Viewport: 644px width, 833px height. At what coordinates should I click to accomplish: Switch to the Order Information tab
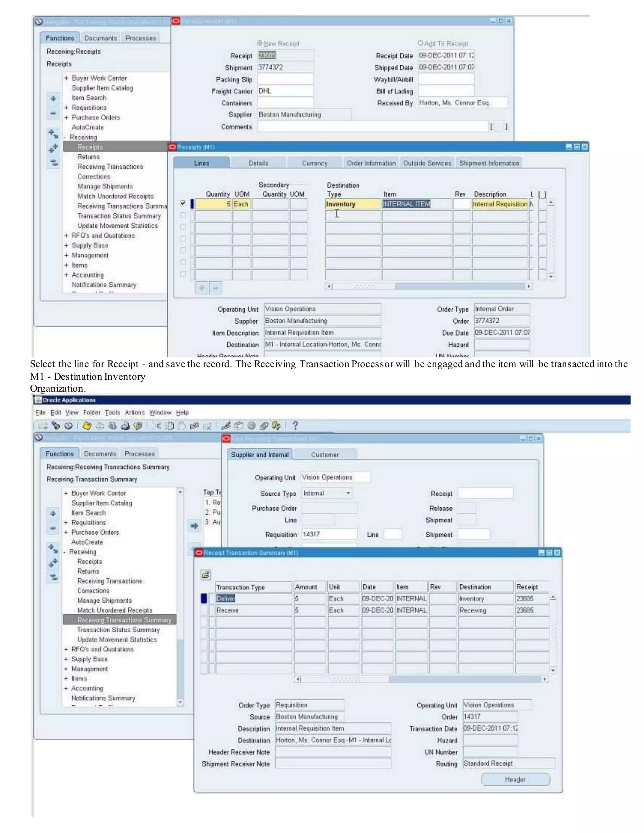coord(371,163)
